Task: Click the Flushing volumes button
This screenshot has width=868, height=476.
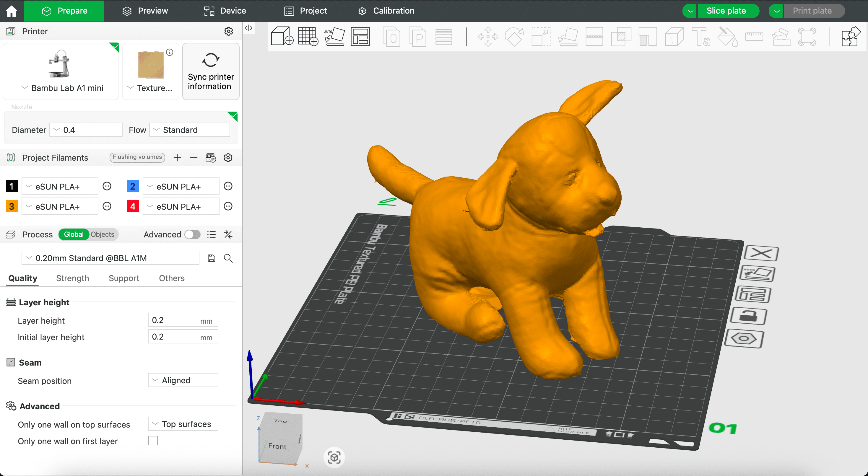Action: tap(137, 157)
